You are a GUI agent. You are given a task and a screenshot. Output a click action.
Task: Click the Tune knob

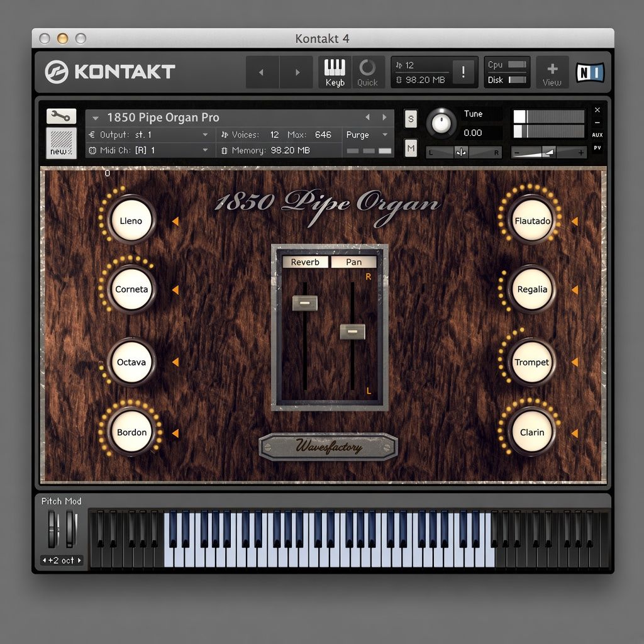(441, 123)
